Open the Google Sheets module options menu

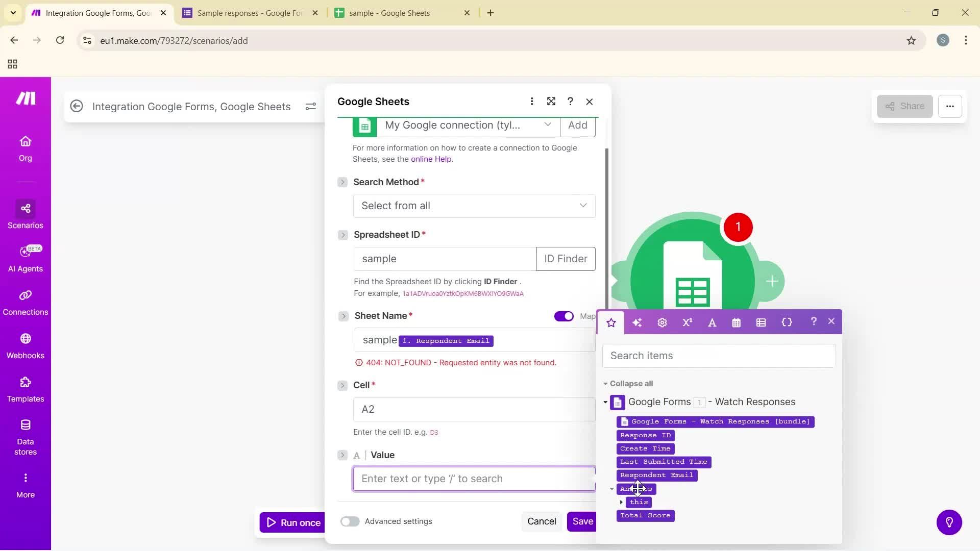[532, 102]
